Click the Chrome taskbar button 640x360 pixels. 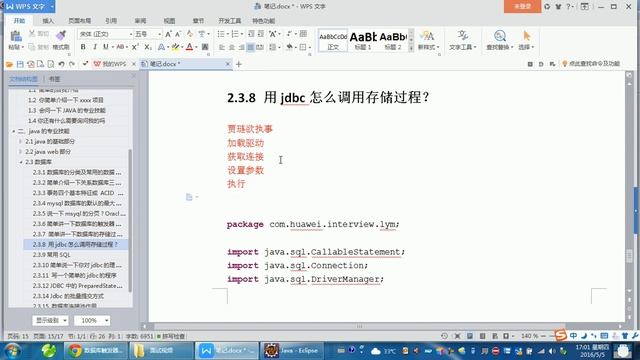point(96,351)
